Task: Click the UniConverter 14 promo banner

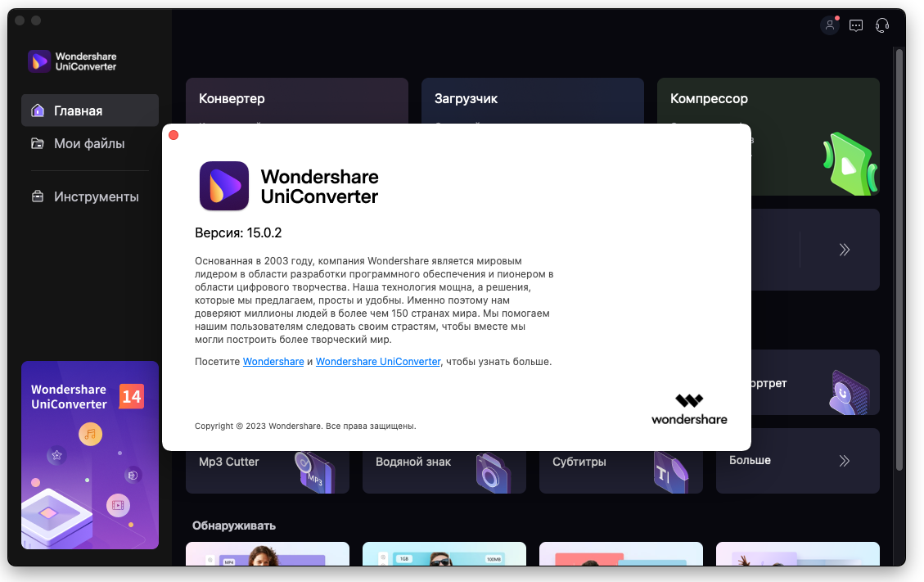Action: click(x=90, y=454)
